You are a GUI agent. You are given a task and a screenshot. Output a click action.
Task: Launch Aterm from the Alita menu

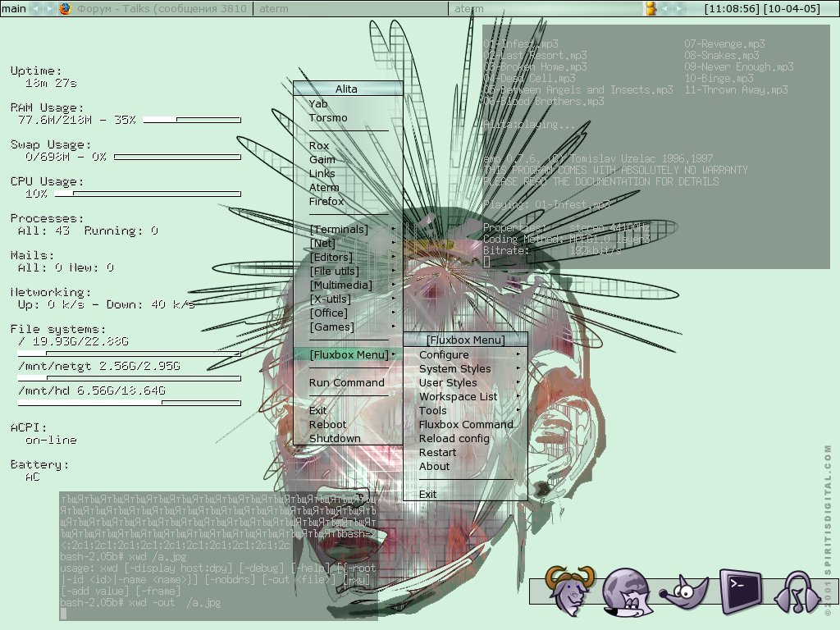(x=348, y=188)
